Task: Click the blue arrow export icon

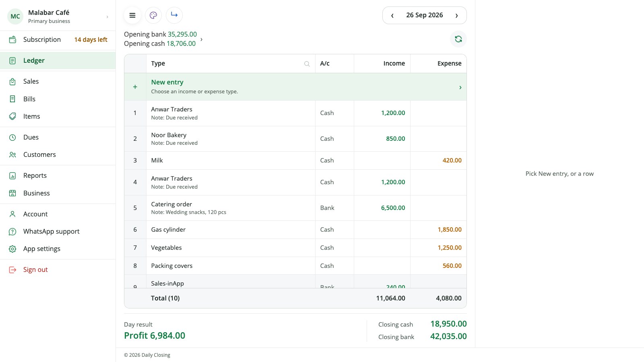Action: pos(174,15)
